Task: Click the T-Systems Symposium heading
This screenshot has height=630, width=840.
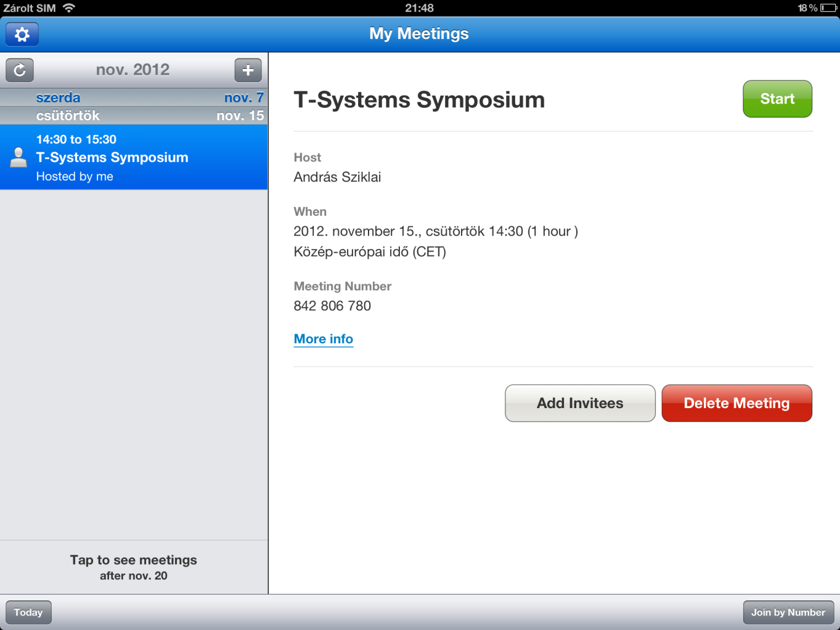Action: [419, 100]
